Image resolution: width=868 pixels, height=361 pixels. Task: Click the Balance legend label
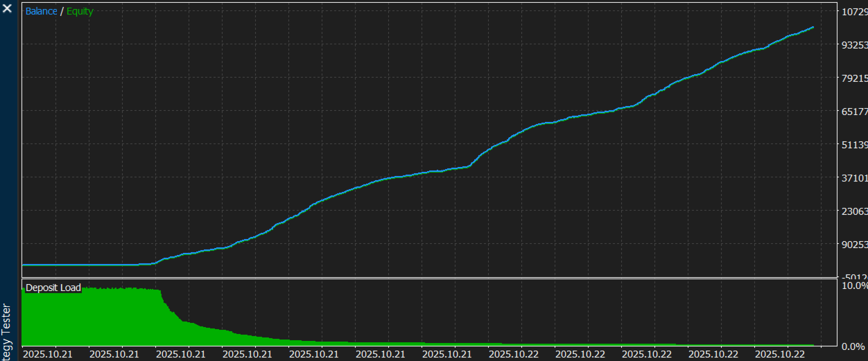pyautogui.click(x=42, y=12)
